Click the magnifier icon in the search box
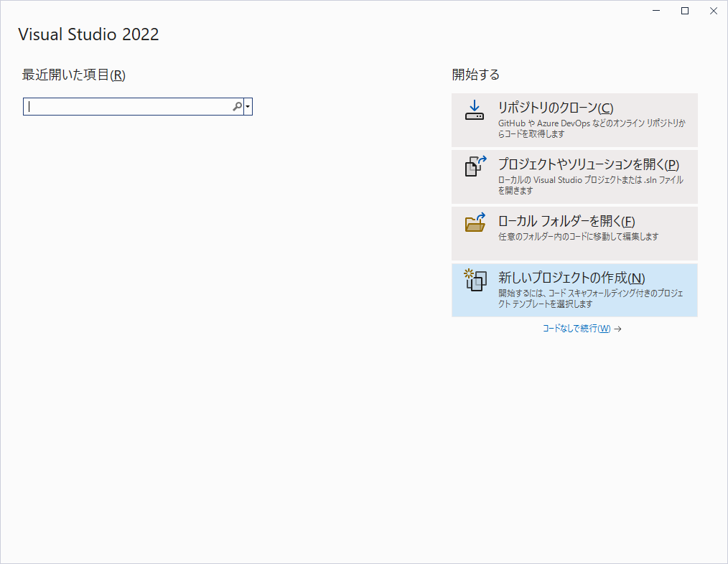This screenshot has width=728, height=564. pyautogui.click(x=237, y=107)
